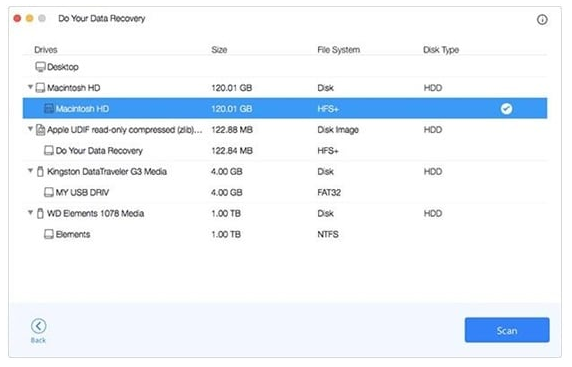
Task: Toggle the checkmark on selected Macintosh HD
Action: (506, 109)
